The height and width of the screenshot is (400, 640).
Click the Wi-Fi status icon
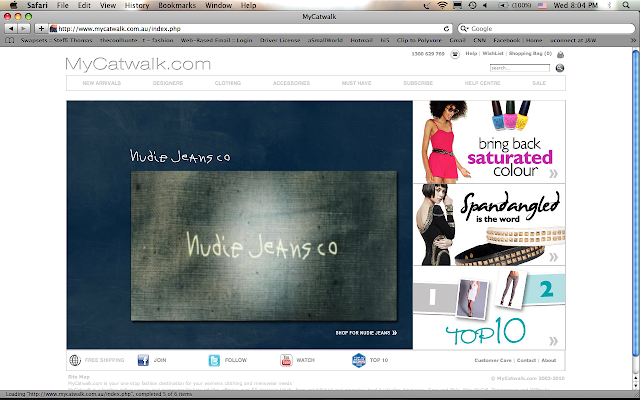(442, 5)
